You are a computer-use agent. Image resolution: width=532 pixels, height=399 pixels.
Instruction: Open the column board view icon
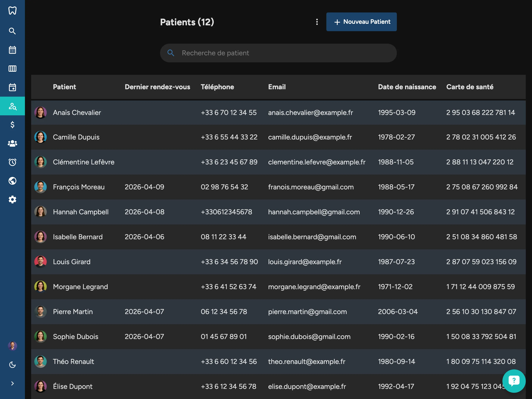point(12,69)
